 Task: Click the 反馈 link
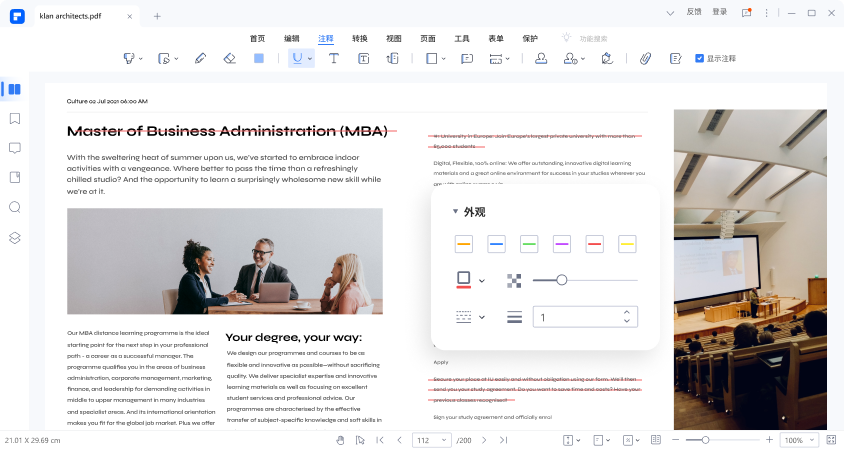click(695, 12)
